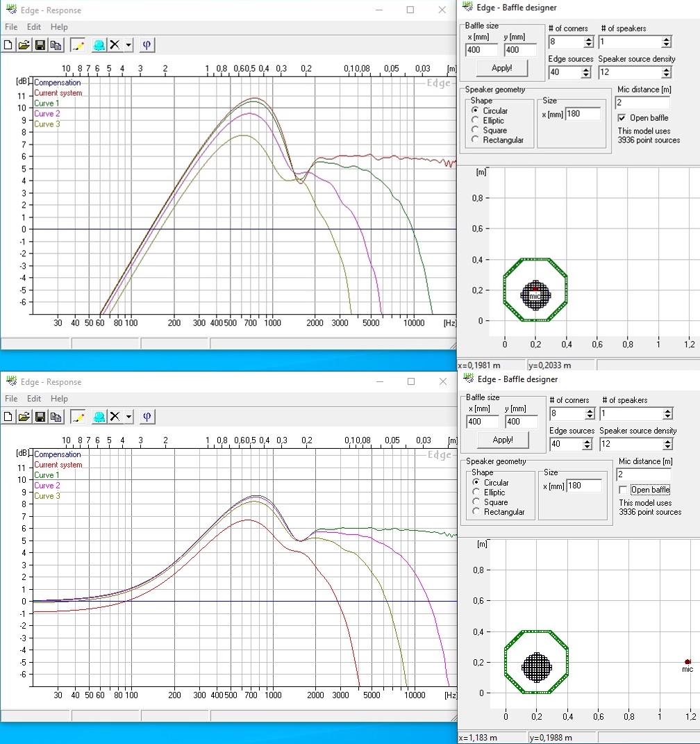Click Curve 3 legend label in upper graph
Viewport: 700px width, 744px height.
click(x=47, y=124)
